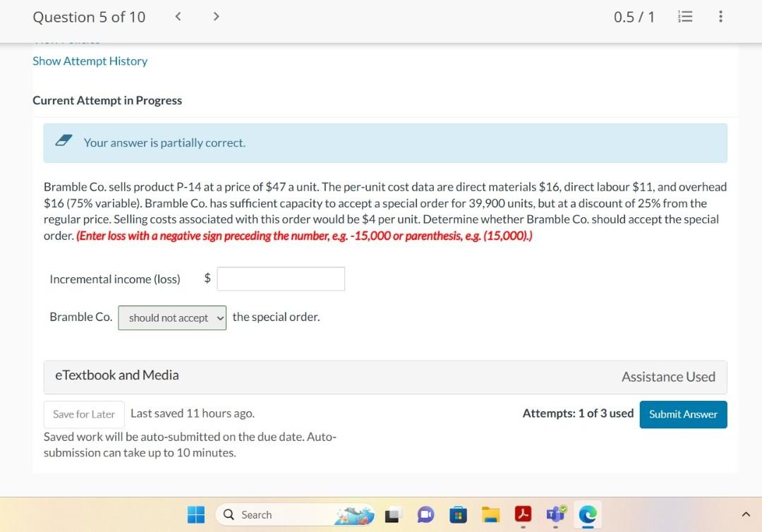Open the three-dot options menu
Viewport: 762px width, 532px height.
click(720, 17)
